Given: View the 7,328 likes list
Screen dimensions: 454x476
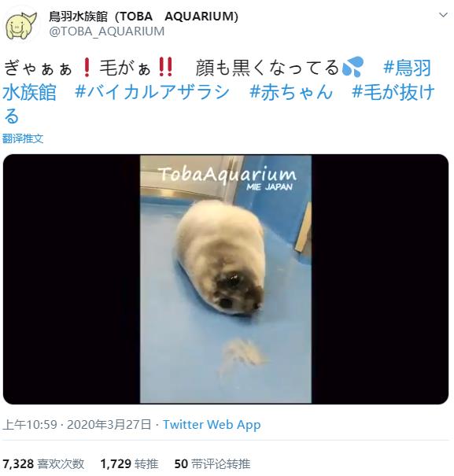Looking at the screenshot, I should click(x=43, y=463).
